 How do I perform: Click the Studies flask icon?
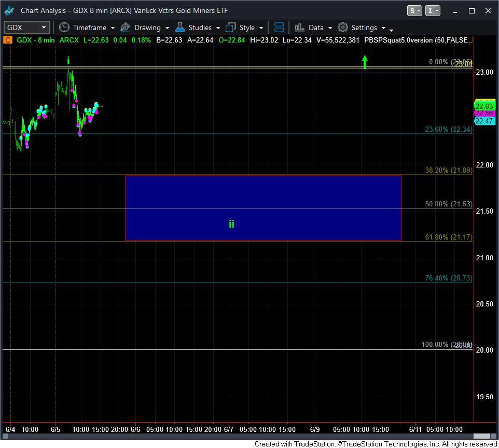click(180, 27)
